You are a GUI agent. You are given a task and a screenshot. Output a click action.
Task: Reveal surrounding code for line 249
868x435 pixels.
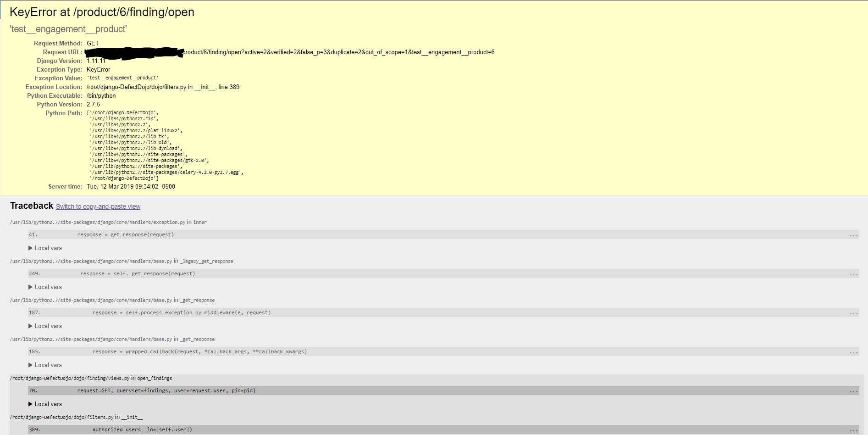point(853,273)
